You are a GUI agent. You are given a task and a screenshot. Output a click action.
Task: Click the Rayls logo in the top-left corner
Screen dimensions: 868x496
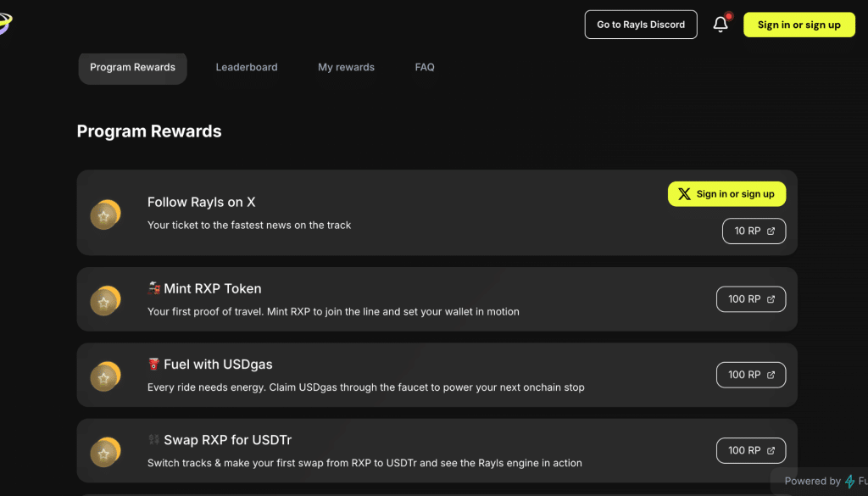click(7, 23)
